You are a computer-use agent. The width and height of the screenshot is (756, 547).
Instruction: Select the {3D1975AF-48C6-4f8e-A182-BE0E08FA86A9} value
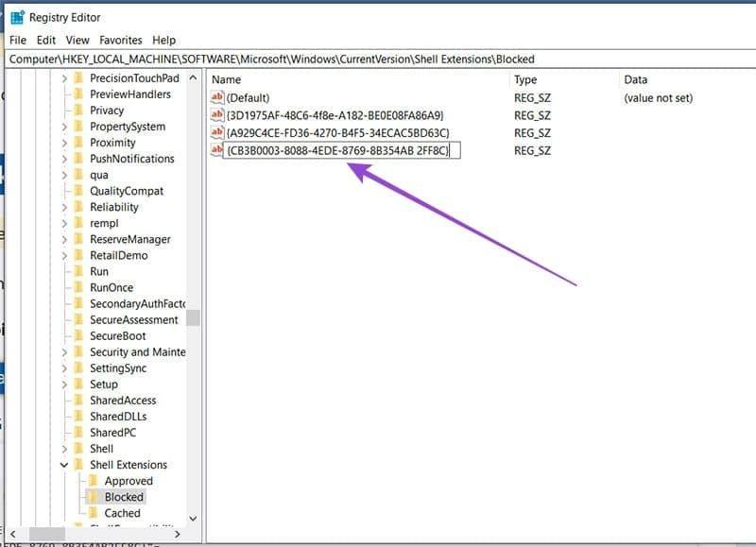[335, 115]
